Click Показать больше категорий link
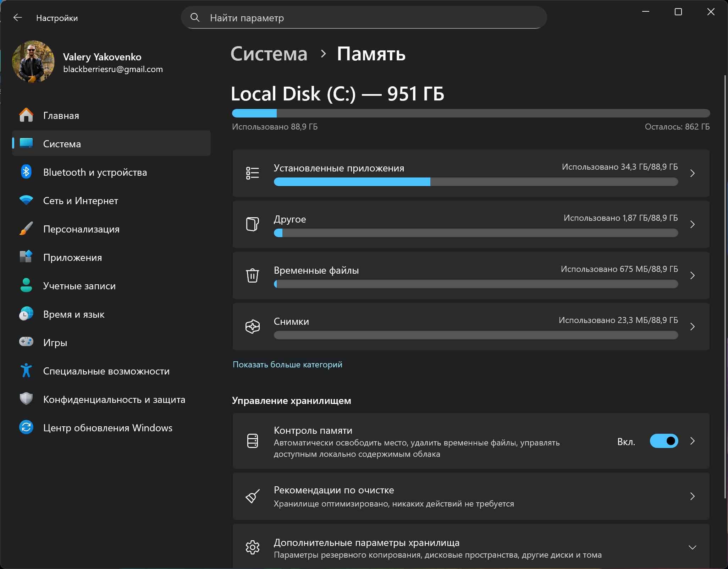This screenshot has height=569, width=728. click(x=287, y=365)
